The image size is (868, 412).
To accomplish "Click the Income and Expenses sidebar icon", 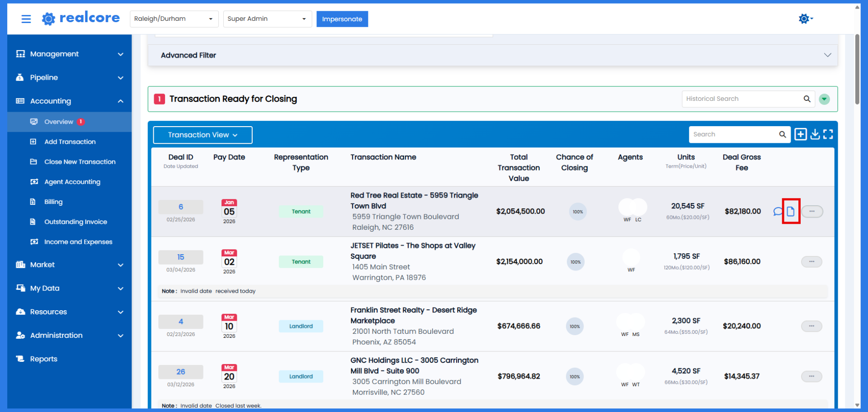I will [34, 242].
